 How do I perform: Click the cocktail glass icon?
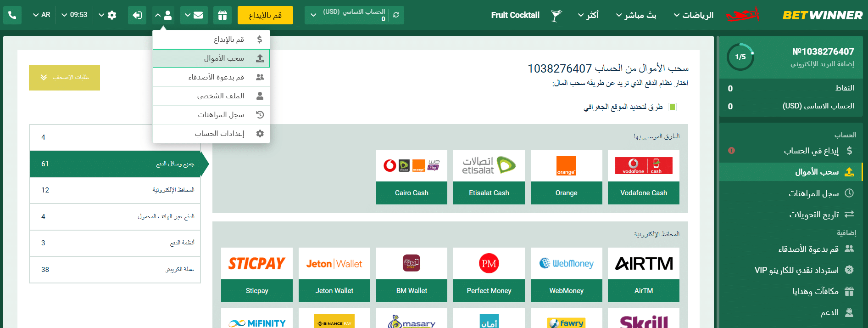click(x=556, y=16)
